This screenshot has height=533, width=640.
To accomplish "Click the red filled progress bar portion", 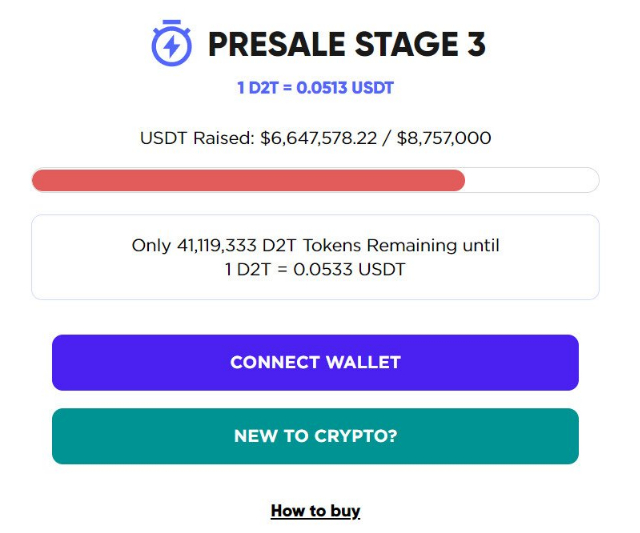I will 248,180.
